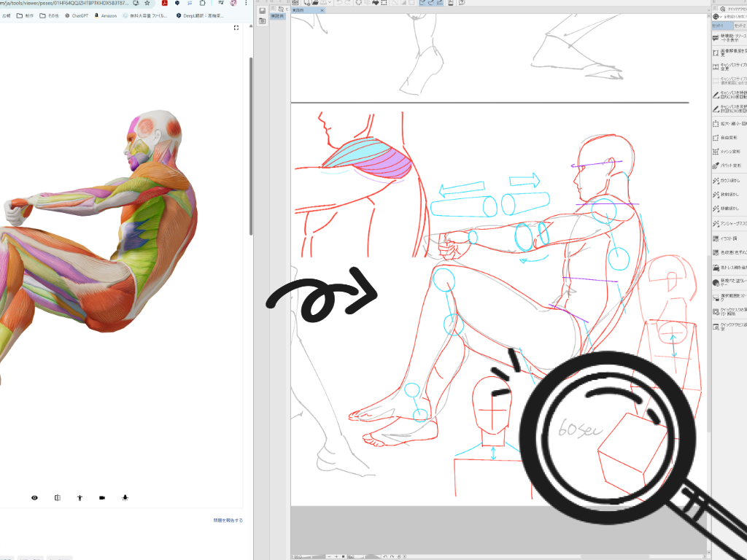
Task: Click the Redo arrow in command bar
Action: click(348, 2)
